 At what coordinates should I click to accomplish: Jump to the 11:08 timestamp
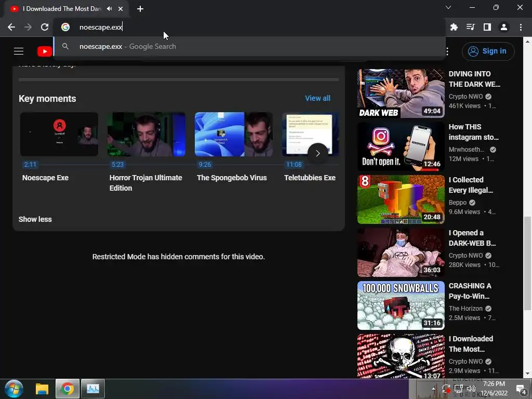[294, 165]
